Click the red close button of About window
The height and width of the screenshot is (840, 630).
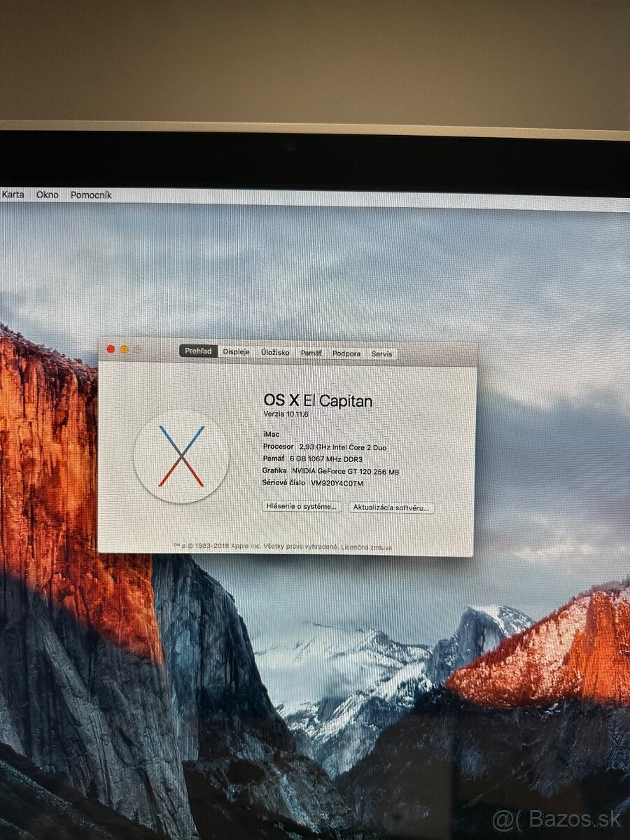point(111,349)
